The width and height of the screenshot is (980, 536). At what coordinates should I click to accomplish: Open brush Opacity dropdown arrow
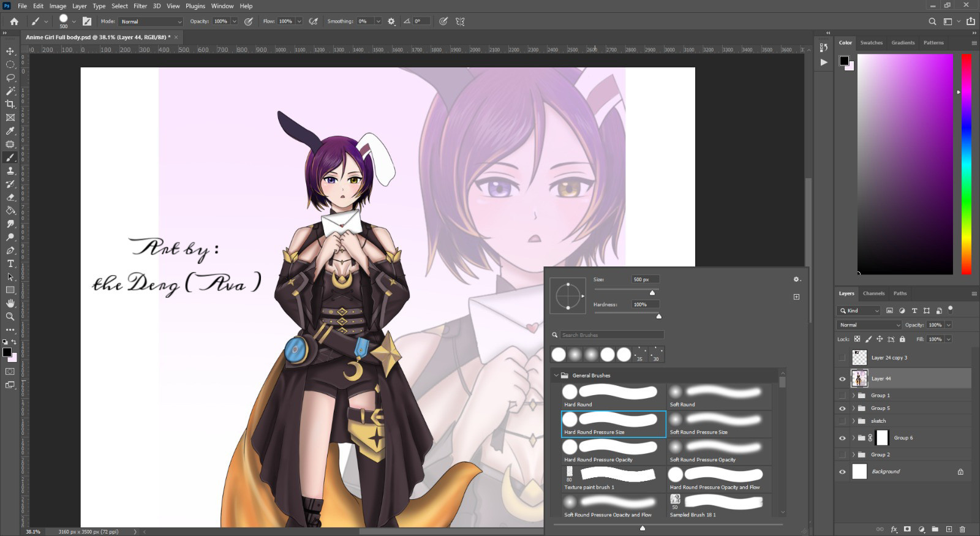click(x=234, y=21)
